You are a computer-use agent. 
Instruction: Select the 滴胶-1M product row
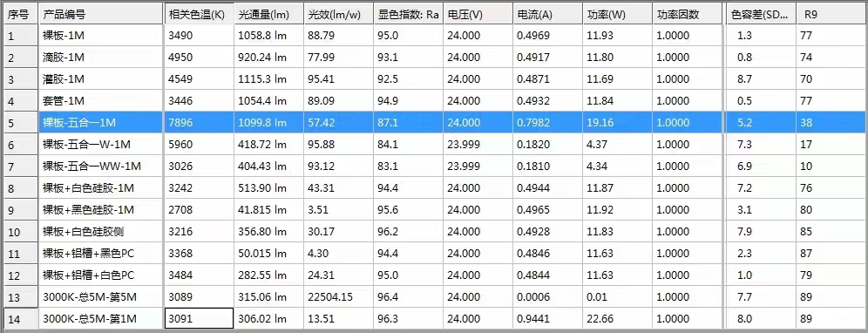pyautogui.click(x=433, y=57)
